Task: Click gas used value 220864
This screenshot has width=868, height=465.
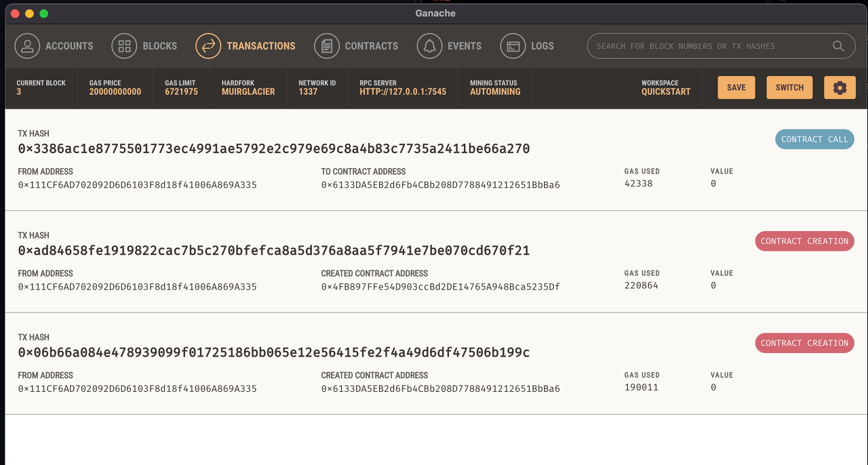Action: [642, 285]
